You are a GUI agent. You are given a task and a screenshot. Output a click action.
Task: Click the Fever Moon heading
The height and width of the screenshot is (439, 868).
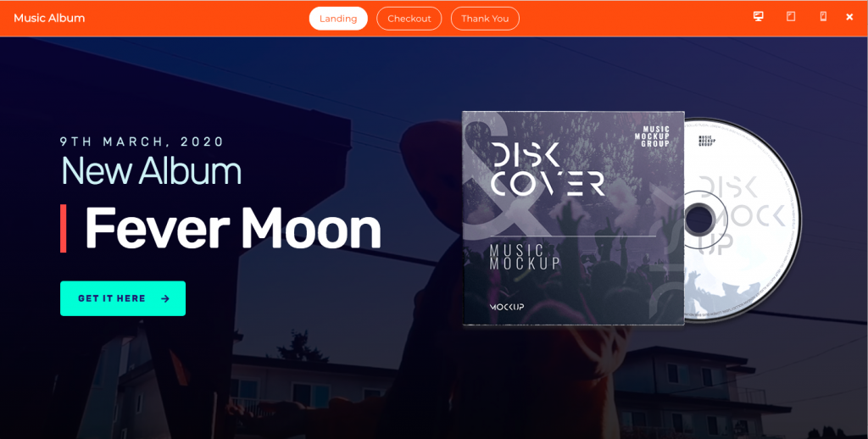pos(233,228)
